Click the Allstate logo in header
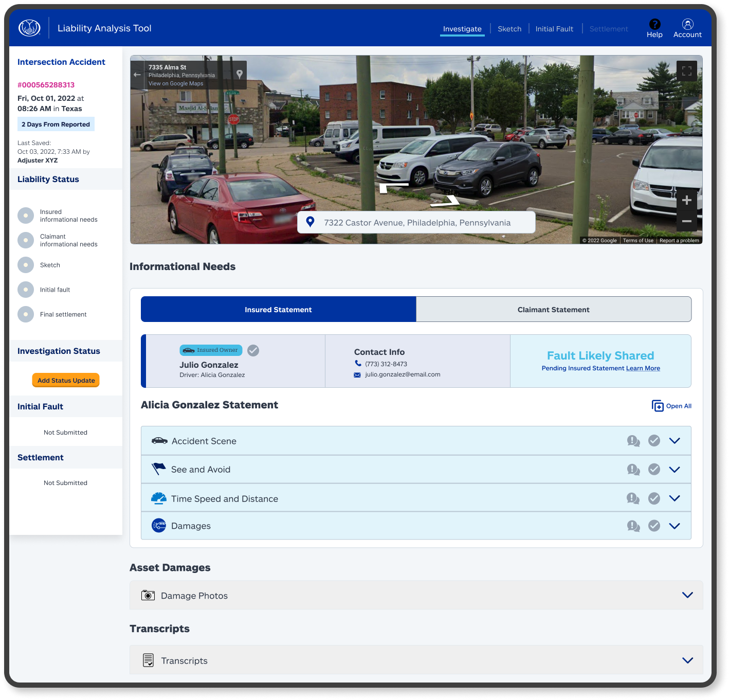This screenshot has height=700, width=729. tap(29, 28)
